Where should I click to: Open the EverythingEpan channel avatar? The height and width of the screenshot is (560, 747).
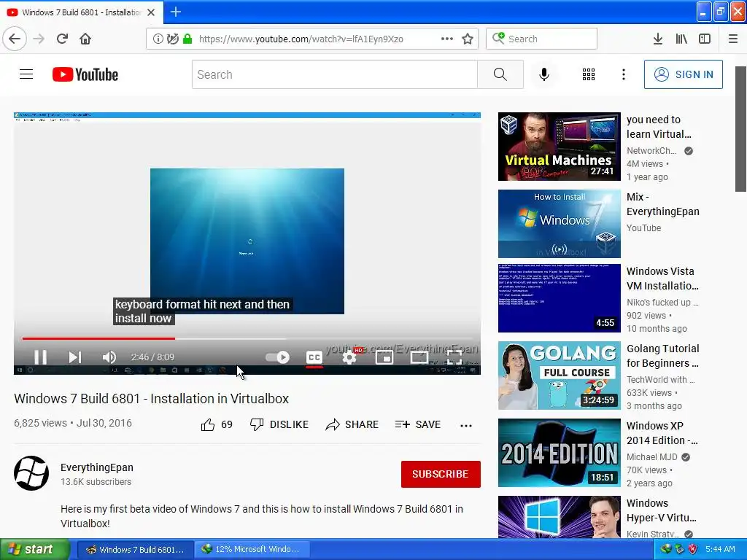click(31, 473)
